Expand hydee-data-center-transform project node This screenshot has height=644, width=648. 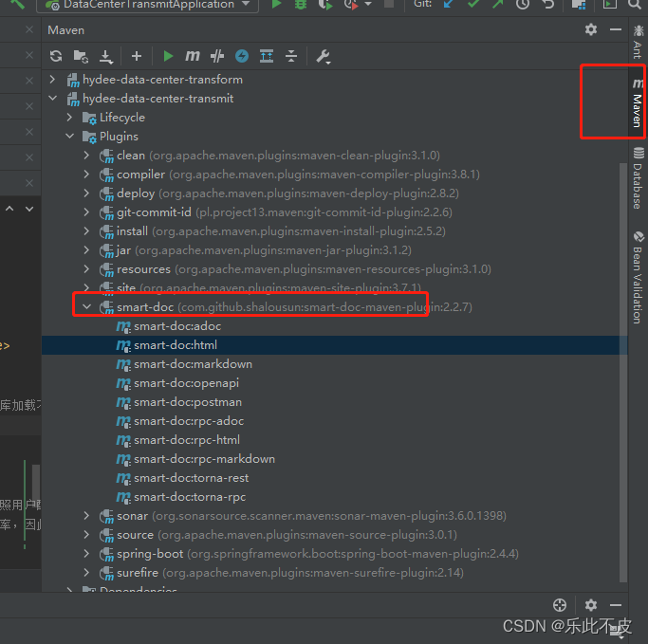click(52, 79)
